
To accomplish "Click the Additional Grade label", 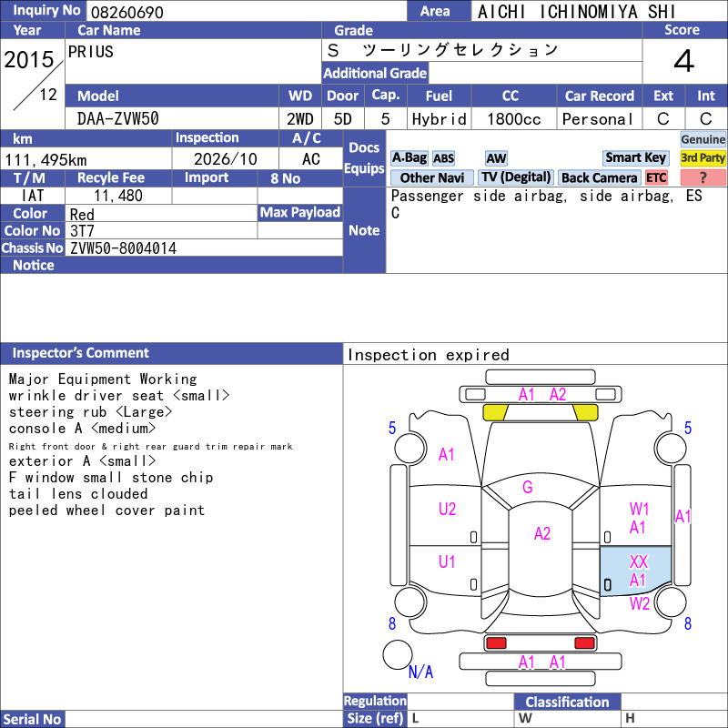I will click(x=375, y=73).
